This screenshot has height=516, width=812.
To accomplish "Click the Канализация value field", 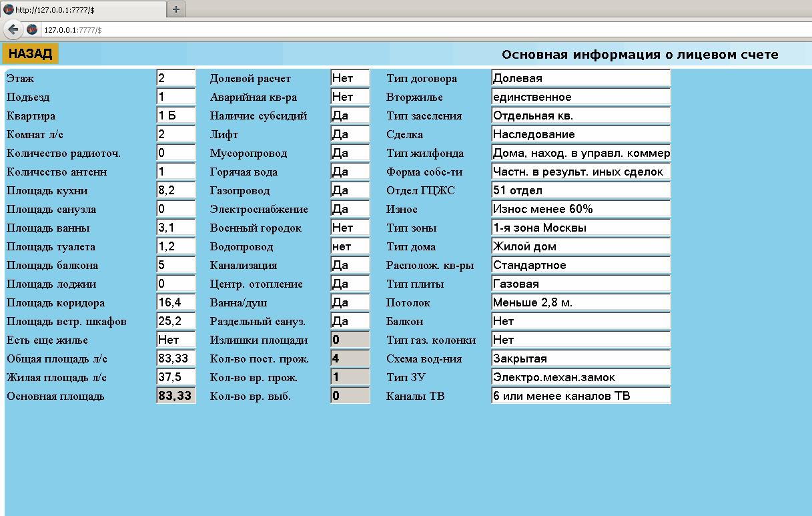I will point(350,265).
